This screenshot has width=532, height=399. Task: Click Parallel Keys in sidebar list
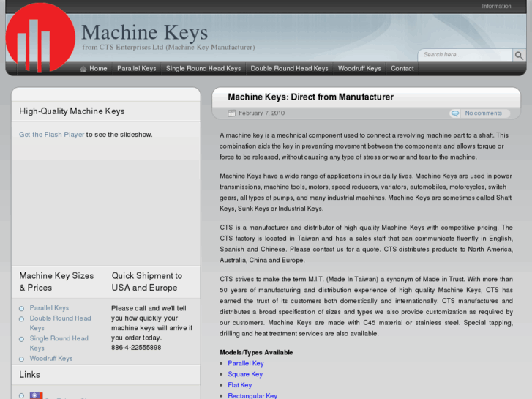click(49, 308)
